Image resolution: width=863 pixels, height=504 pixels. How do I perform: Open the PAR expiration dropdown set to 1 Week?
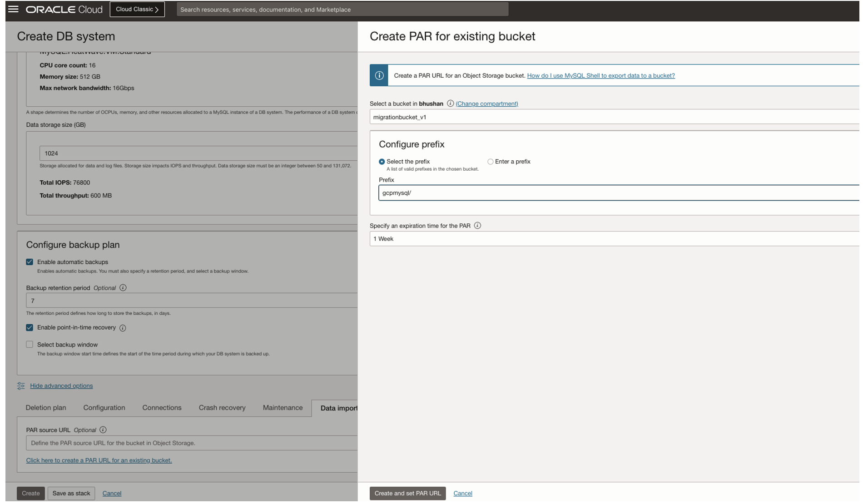click(x=590, y=238)
